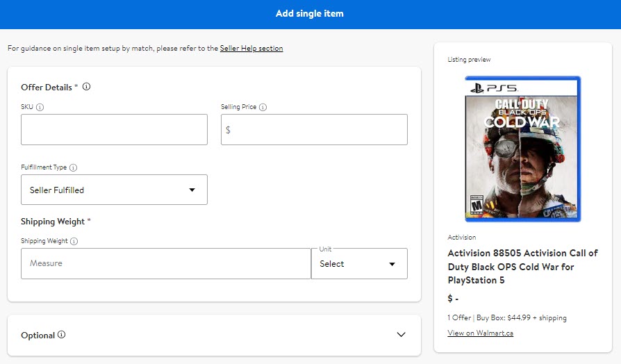This screenshot has height=364, width=621.
Task: Show the Fulfillment Type info icon help
Action: tap(73, 167)
